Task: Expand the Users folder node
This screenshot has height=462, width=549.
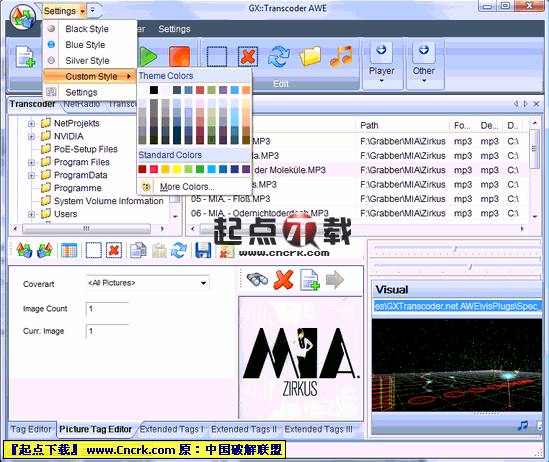Action: (31, 214)
